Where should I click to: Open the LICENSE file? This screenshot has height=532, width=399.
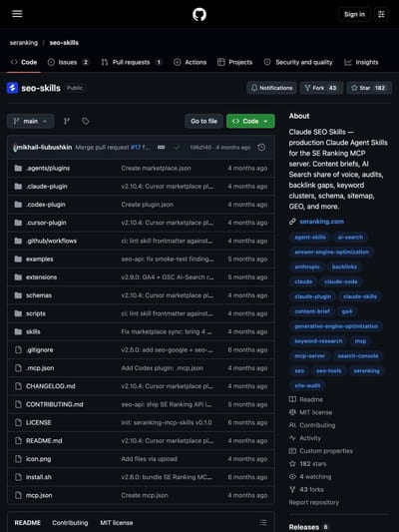pyautogui.click(x=38, y=423)
